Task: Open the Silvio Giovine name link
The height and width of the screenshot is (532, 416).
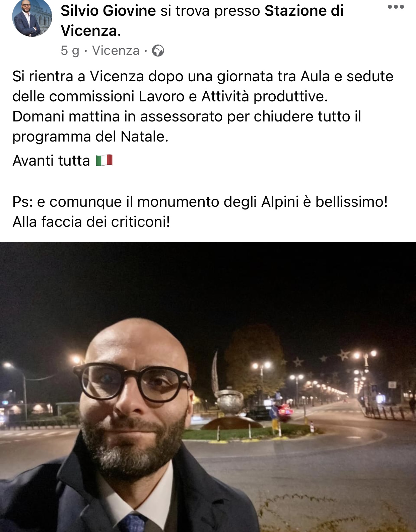Action: click(108, 11)
